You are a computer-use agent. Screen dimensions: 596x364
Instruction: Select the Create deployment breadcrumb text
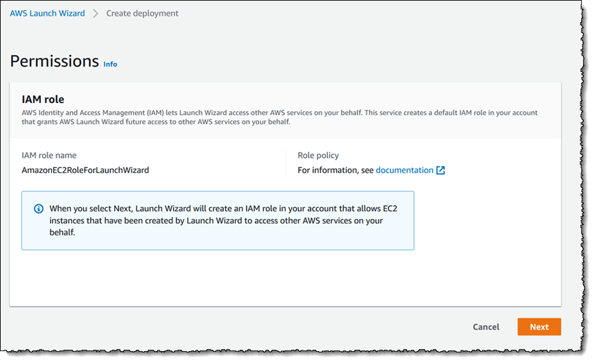(142, 13)
